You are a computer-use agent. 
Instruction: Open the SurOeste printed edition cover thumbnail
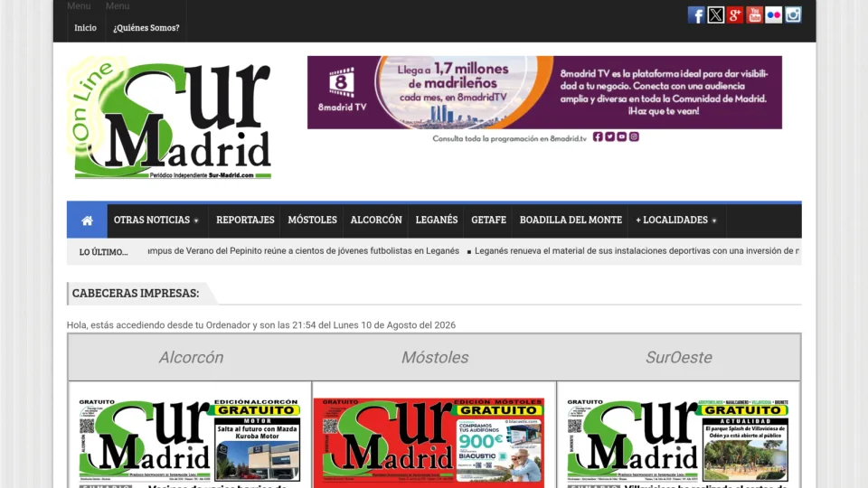[x=678, y=442]
